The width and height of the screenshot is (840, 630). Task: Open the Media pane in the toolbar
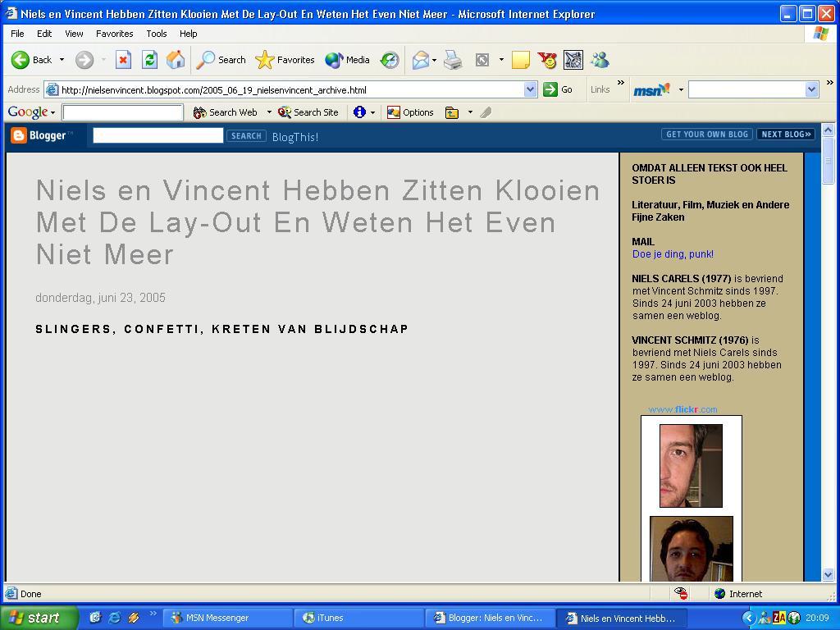(347, 60)
